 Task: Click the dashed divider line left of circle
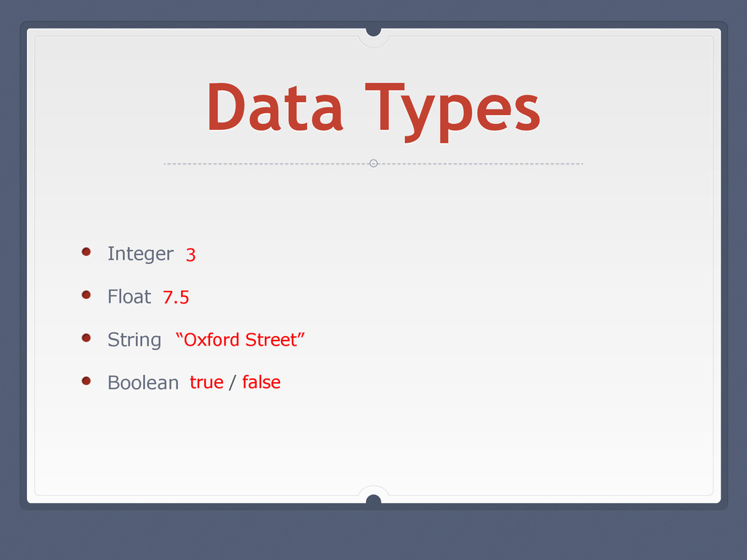pyautogui.click(x=267, y=164)
